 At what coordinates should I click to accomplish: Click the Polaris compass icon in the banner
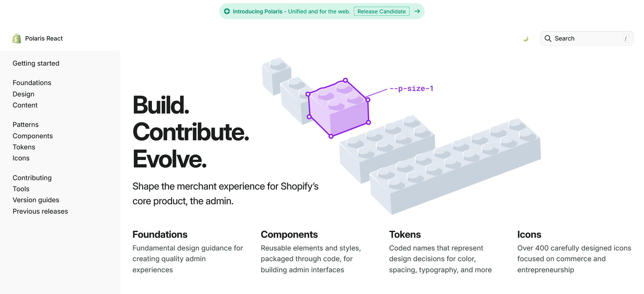(x=227, y=11)
